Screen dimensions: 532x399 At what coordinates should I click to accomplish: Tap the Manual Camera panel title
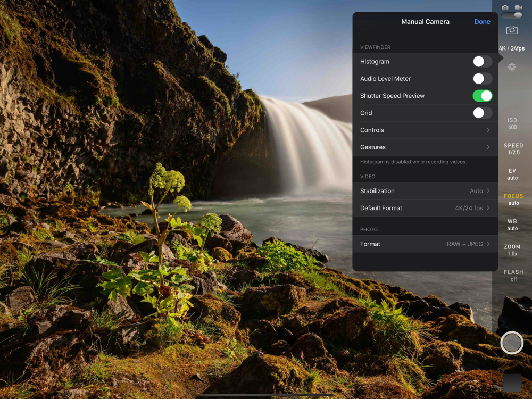425,22
